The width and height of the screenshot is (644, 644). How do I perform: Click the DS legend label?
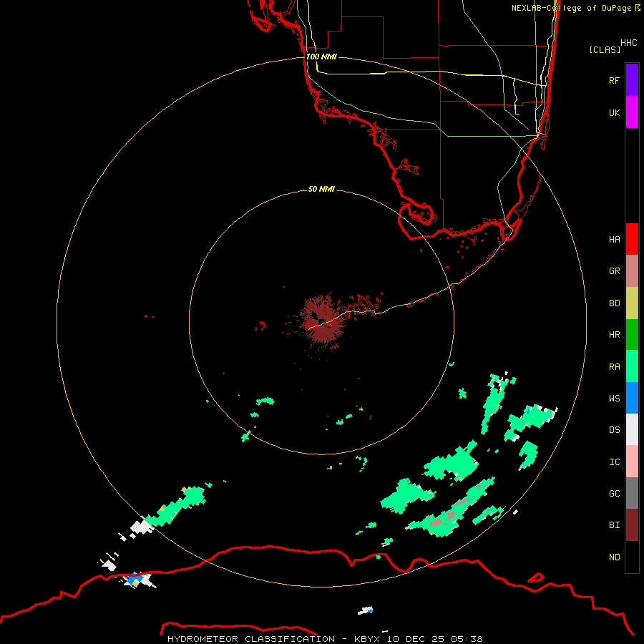click(614, 429)
